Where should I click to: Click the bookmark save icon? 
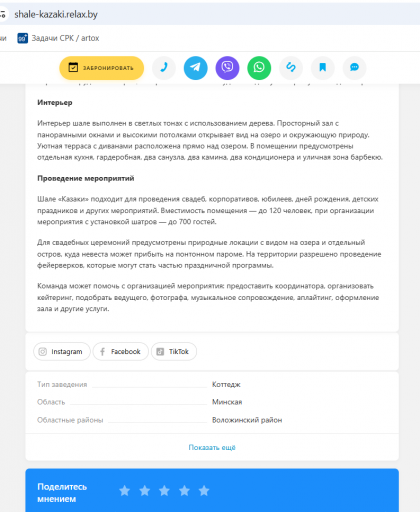(x=323, y=68)
